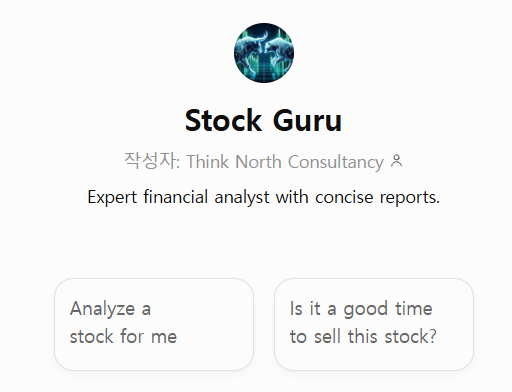
Task: Select the "Analyze a stock for me" prompt
Action: click(x=154, y=324)
